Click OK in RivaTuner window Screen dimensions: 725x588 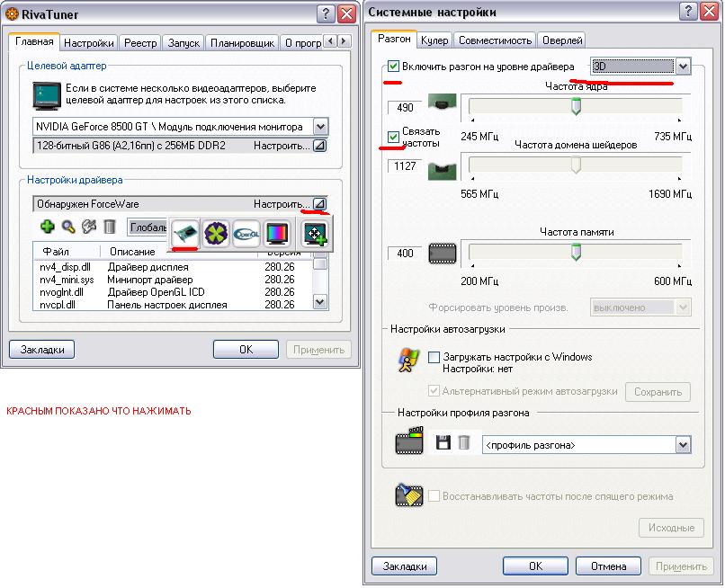click(x=246, y=350)
